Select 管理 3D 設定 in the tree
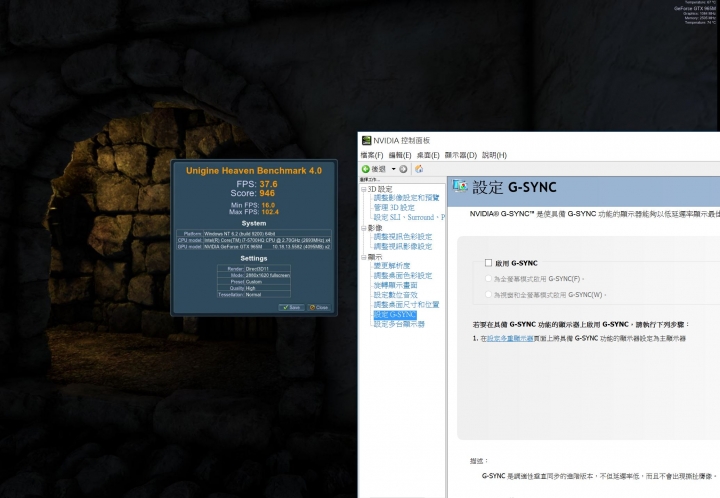The width and height of the screenshot is (720, 498). point(394,207)
